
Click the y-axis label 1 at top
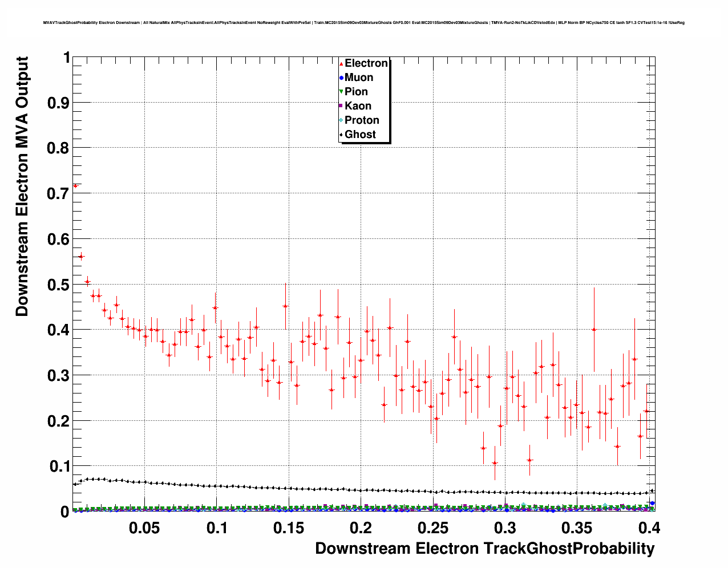point(66,58)
